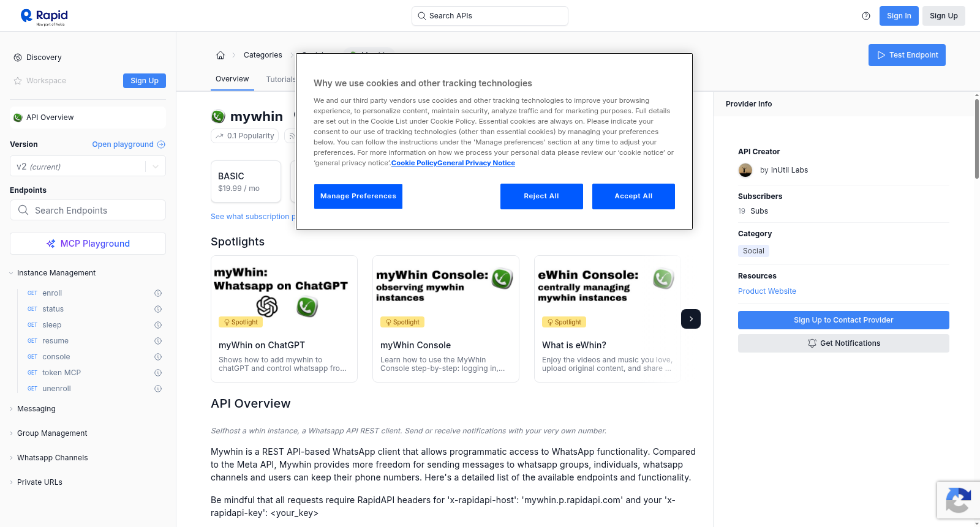
Task: Click the home breadcrumb icon
Action: tap(221, 55)
